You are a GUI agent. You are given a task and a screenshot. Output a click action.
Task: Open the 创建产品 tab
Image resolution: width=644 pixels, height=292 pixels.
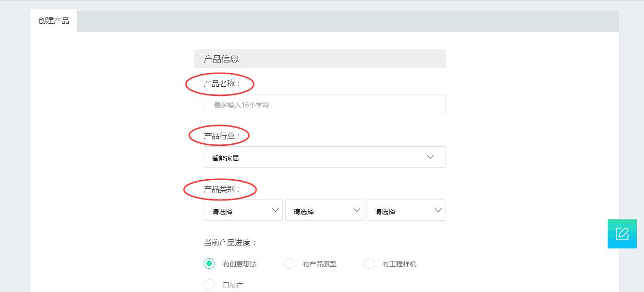[53, 20]
